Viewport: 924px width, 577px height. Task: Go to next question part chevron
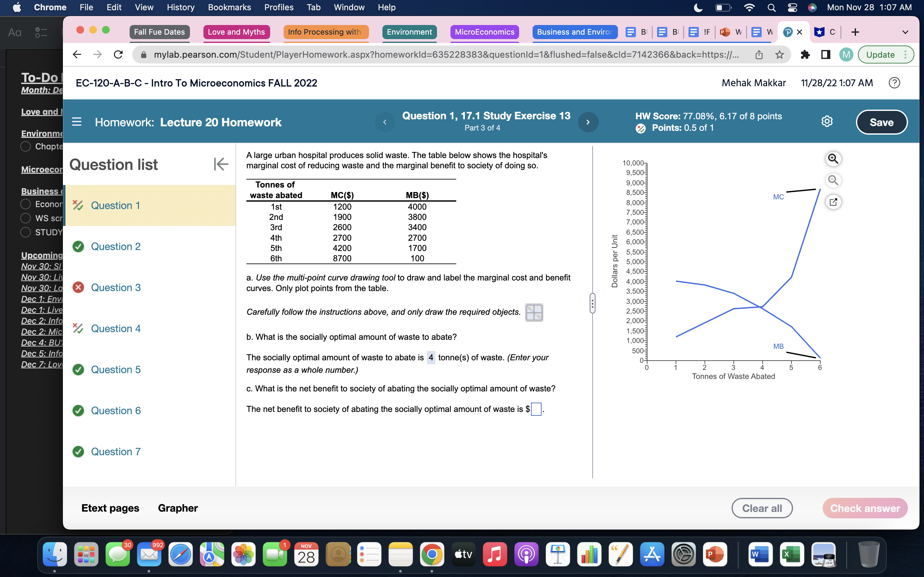pos(588,122)
